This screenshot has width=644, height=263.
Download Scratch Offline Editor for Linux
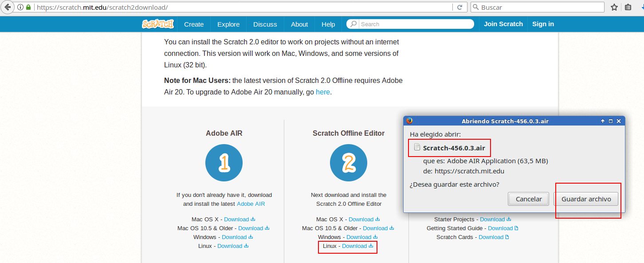tap(357, 246)
